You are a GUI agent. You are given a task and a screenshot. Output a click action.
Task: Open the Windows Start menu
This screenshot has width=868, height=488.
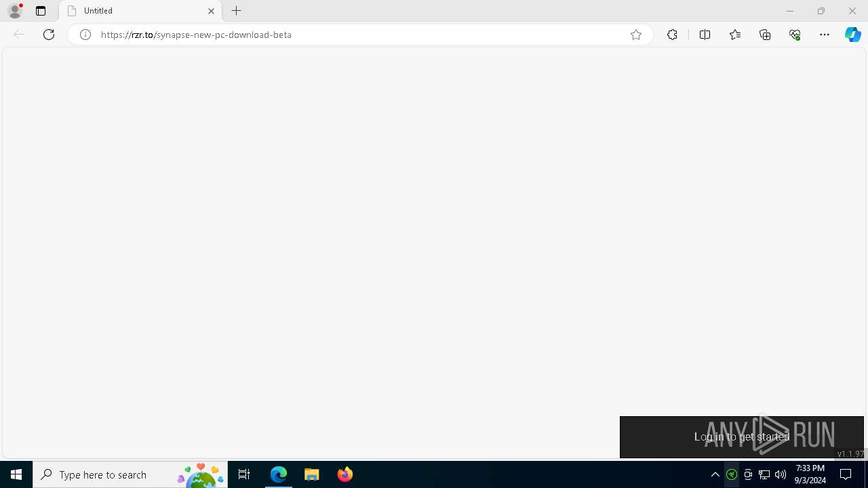pos(16,474)
